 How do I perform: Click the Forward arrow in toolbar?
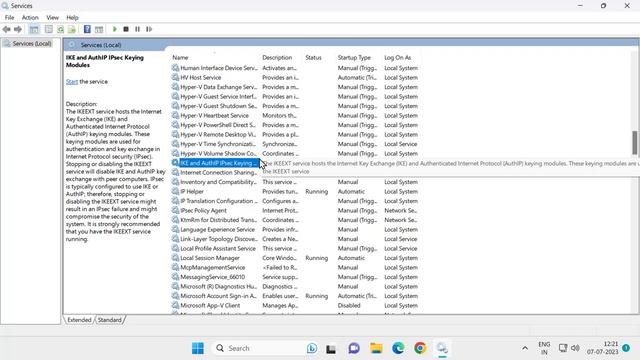pos(18,29)
